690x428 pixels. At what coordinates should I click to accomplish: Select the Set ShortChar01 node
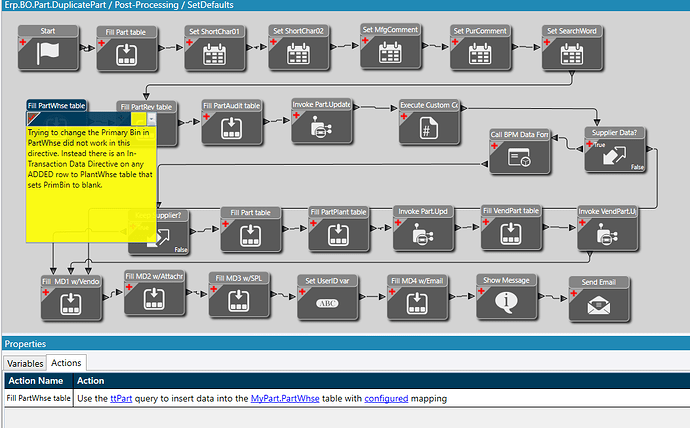click(214, 48)
